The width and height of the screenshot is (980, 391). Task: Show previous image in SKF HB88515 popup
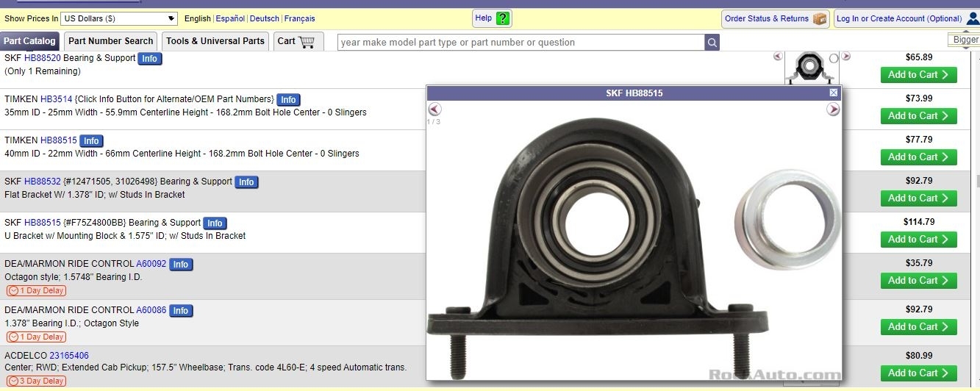click(434, 110)
